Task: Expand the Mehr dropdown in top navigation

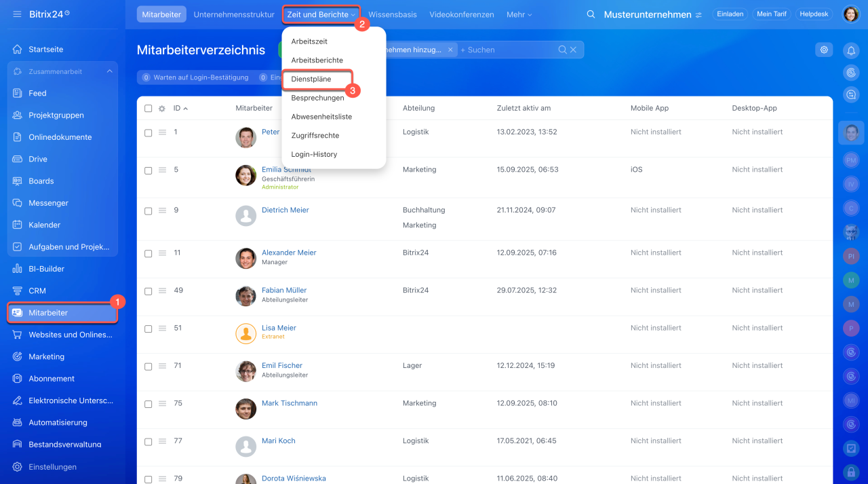Action: (x=519, y=14)
